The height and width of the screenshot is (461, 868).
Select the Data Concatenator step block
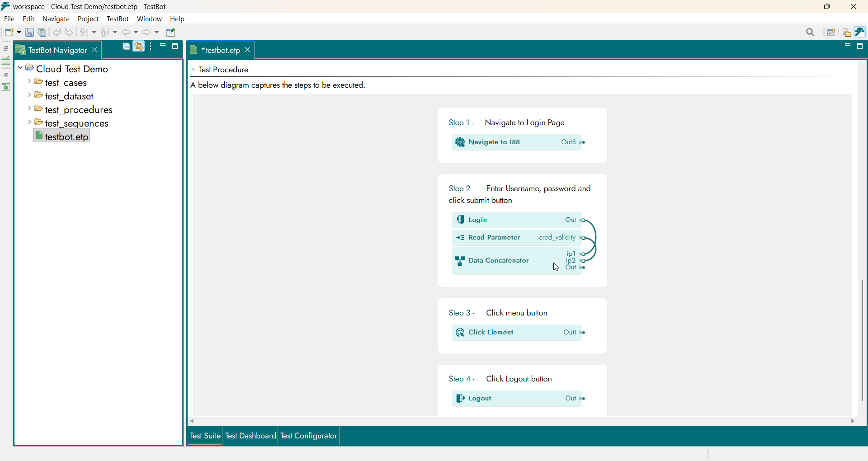(x=498, y=261)
